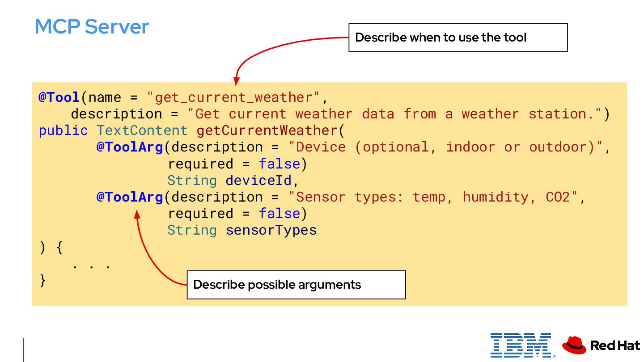Select the TextContent return type
The image size is (644, 362).
[142, 130]
